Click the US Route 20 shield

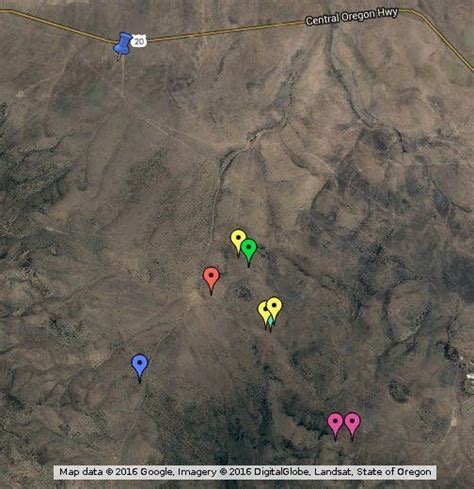click(x=139, y=41)
